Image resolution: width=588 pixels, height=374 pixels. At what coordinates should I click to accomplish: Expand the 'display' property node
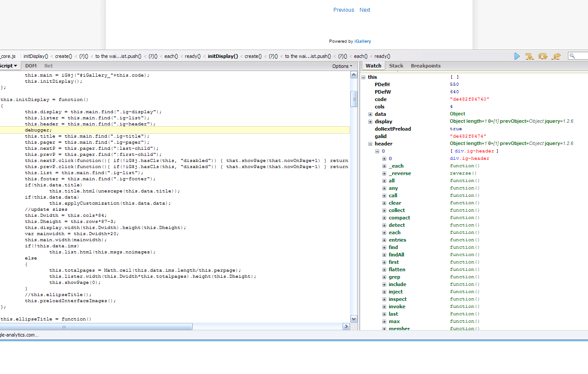pos(370,121)
